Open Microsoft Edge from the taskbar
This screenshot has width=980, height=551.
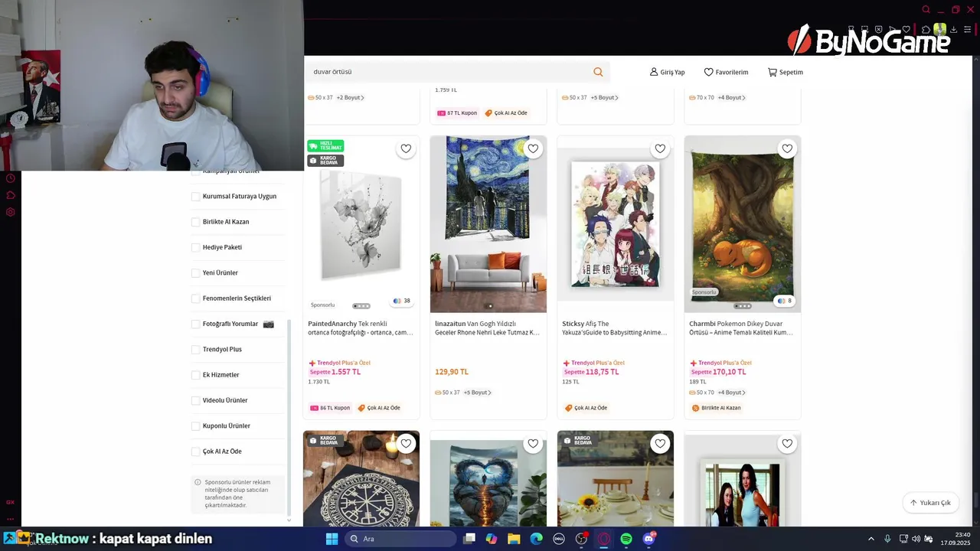pos(536,539)
